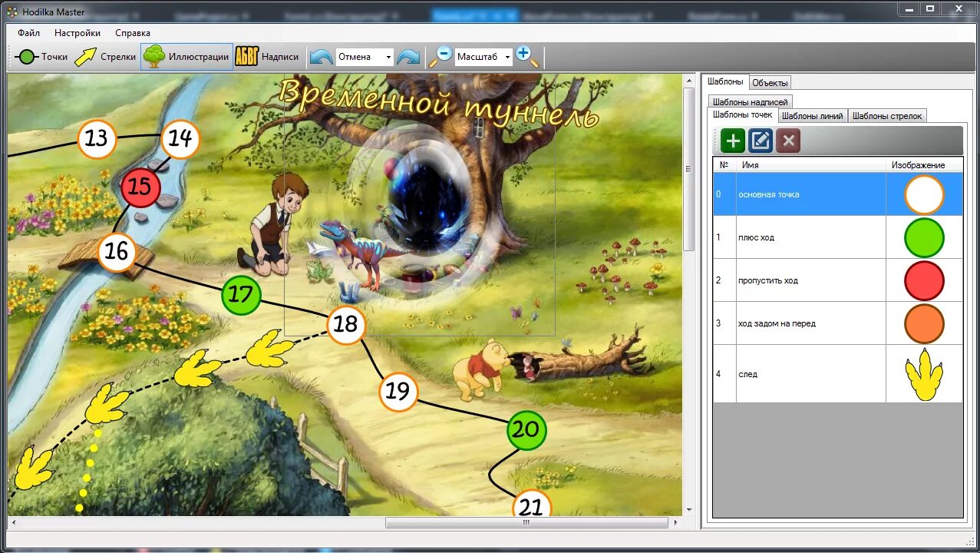Click the № column header
Image resolution: width=980 pixels, height=553 pixels.
pyautogui.click(x=724, y=165)
